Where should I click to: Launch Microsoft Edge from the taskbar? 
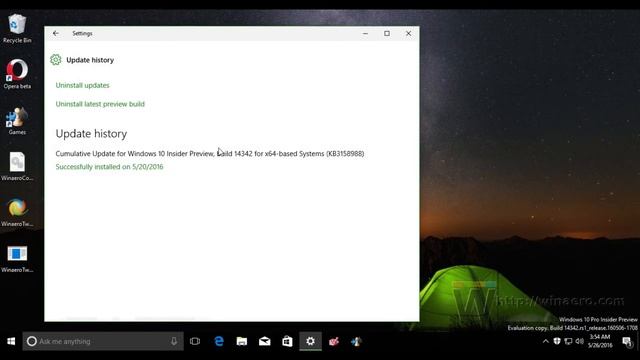point(219,341)
